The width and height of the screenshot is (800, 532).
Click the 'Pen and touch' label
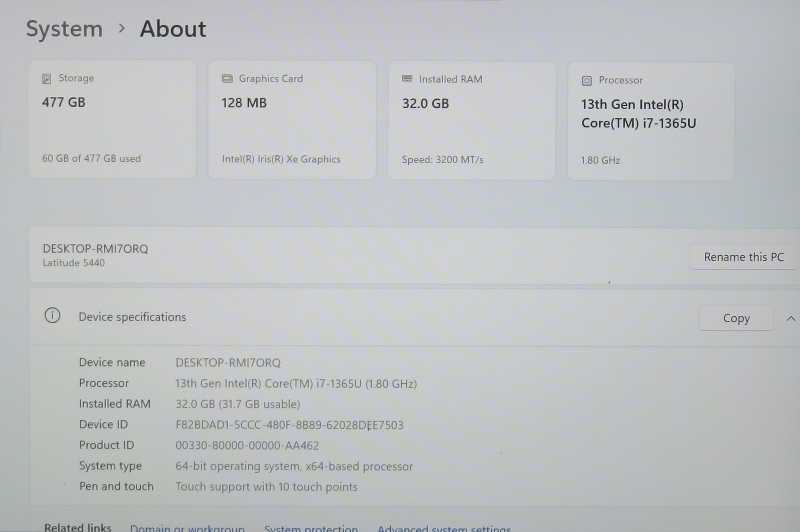point(116,486)
